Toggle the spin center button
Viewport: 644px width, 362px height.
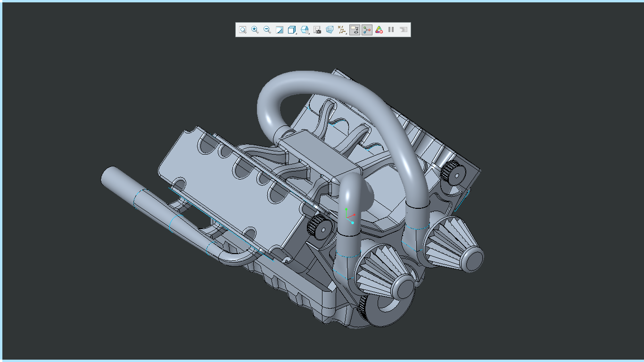pos(367,30)
